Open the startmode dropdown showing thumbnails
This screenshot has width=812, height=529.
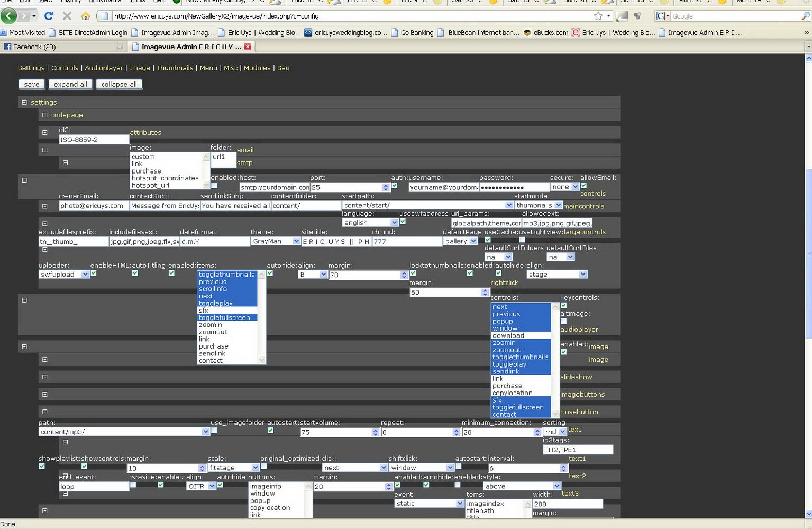[x=539, y=205]
